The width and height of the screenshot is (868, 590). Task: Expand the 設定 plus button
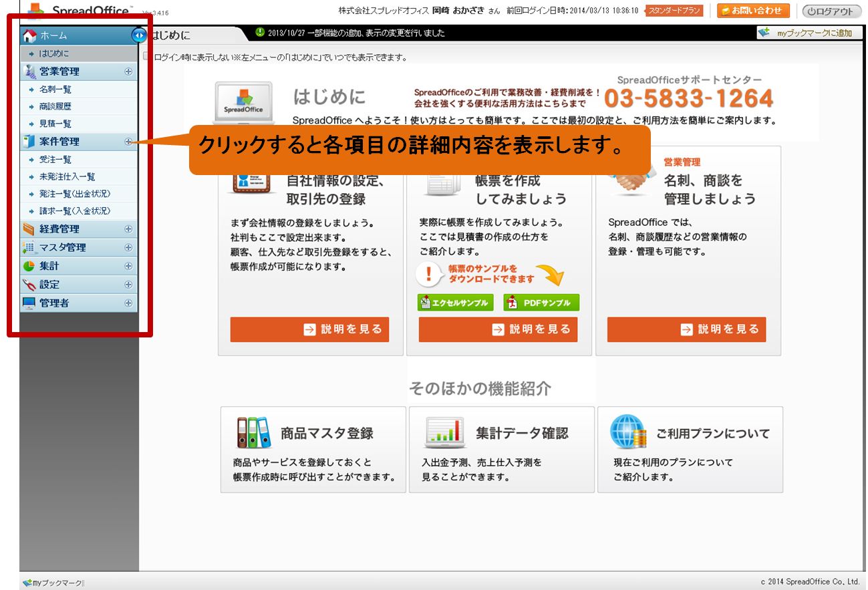[128, 285]
